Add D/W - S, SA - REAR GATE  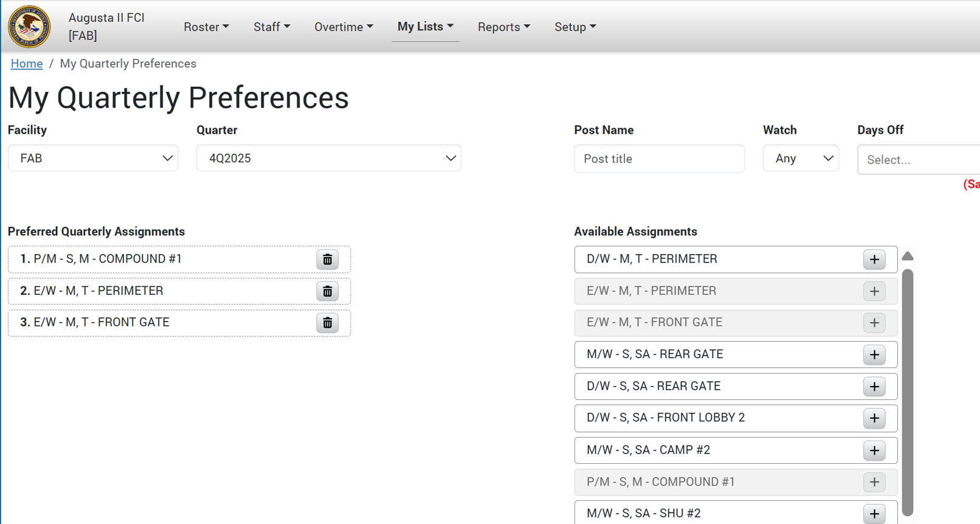click(874, 387)
